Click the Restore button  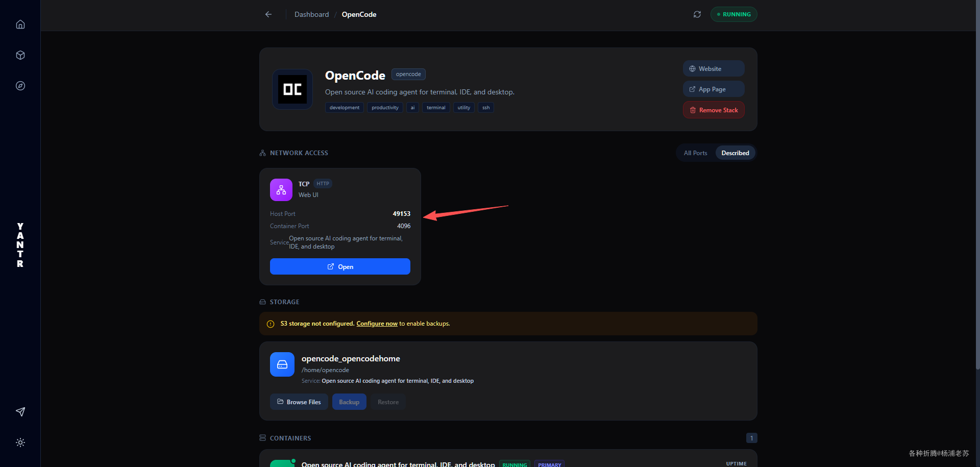pyautogui.click(x=388, y=402)
